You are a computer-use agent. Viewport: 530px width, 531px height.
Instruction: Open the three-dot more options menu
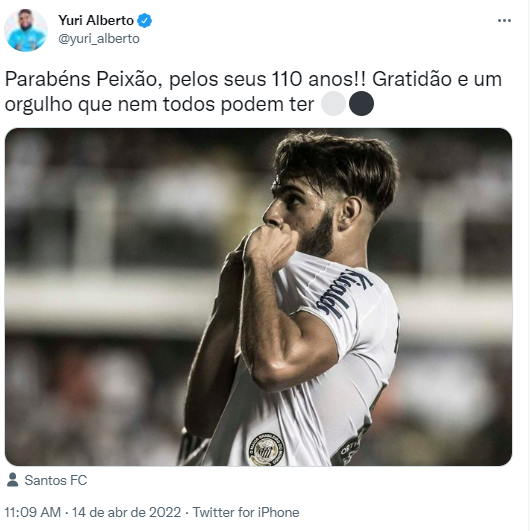[x=504, y=21]
